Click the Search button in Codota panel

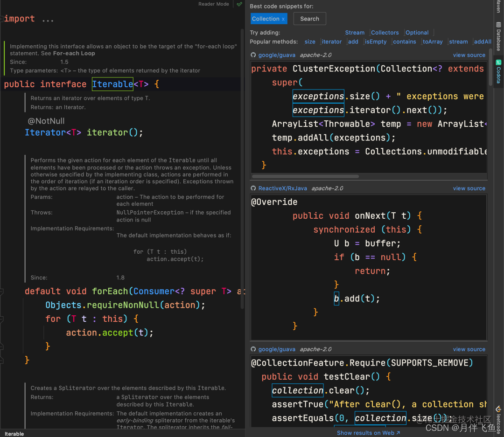(x=309, y=19)
